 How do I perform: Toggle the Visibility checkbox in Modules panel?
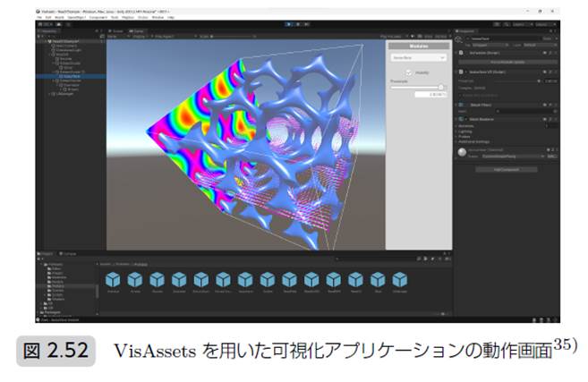(x=410, y=74)
